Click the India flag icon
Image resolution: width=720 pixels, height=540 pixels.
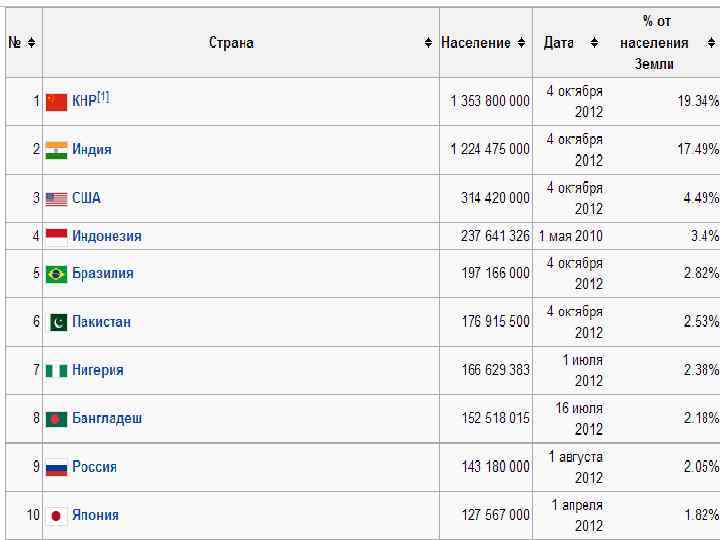tap(56, 150)
